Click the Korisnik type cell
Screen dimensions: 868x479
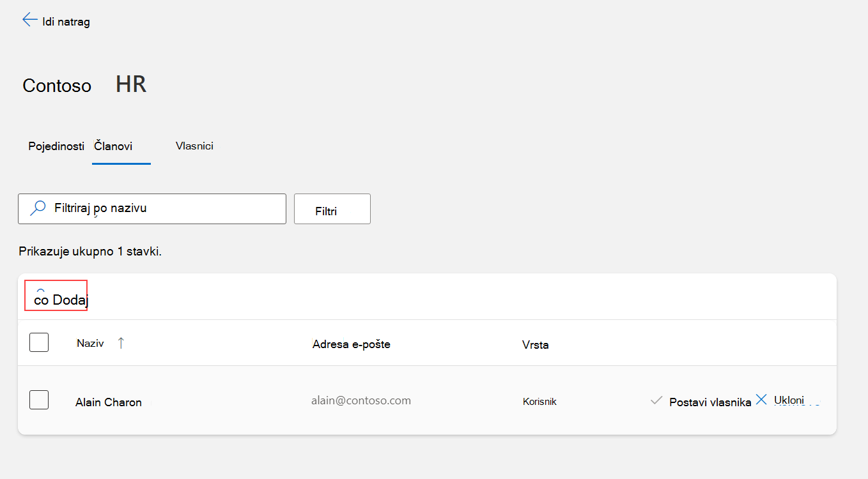pos(539,402)
